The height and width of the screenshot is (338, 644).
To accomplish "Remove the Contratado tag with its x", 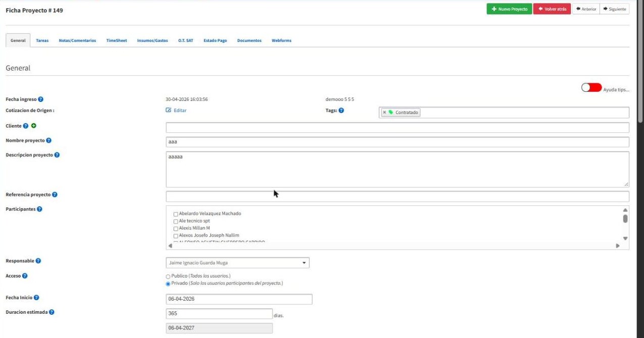I will pos(385,112).
